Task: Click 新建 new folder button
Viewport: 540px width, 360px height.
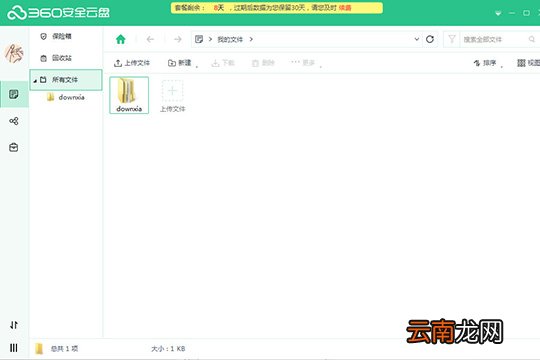Action: pos(179,63)
